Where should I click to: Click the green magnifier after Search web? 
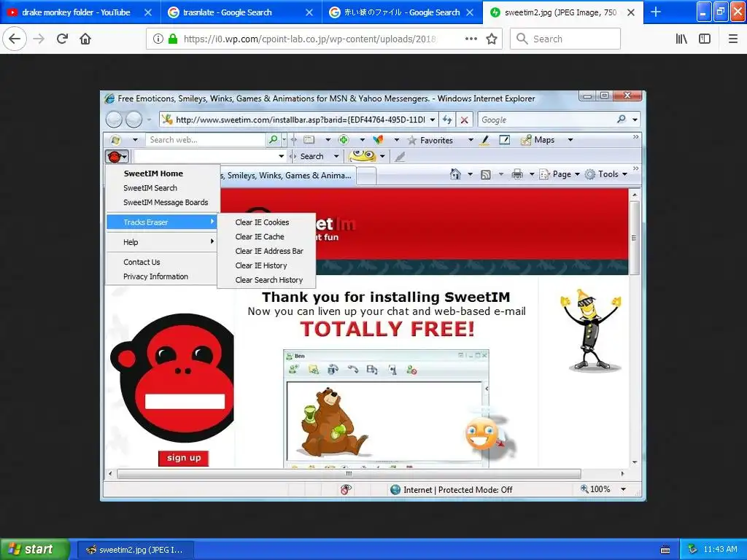click(x=273, y=139)
